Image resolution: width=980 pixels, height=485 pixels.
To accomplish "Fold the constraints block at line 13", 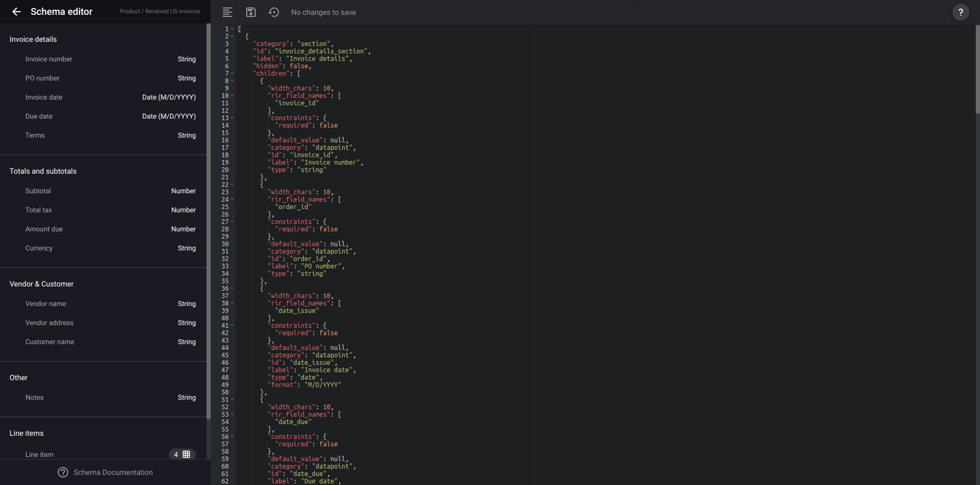I will (x=232, y=118).
